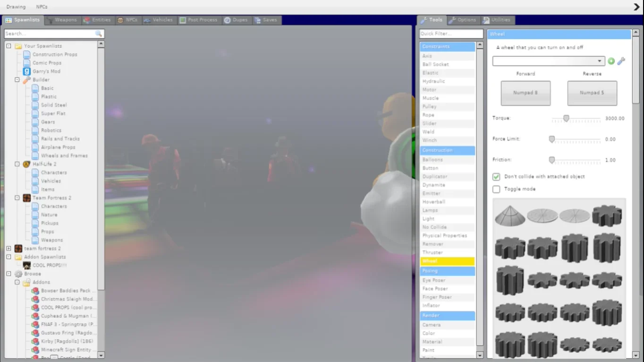The image size is (644, 362).
Task: Open the Drawing menu
Action: click(x=16, y=7)
